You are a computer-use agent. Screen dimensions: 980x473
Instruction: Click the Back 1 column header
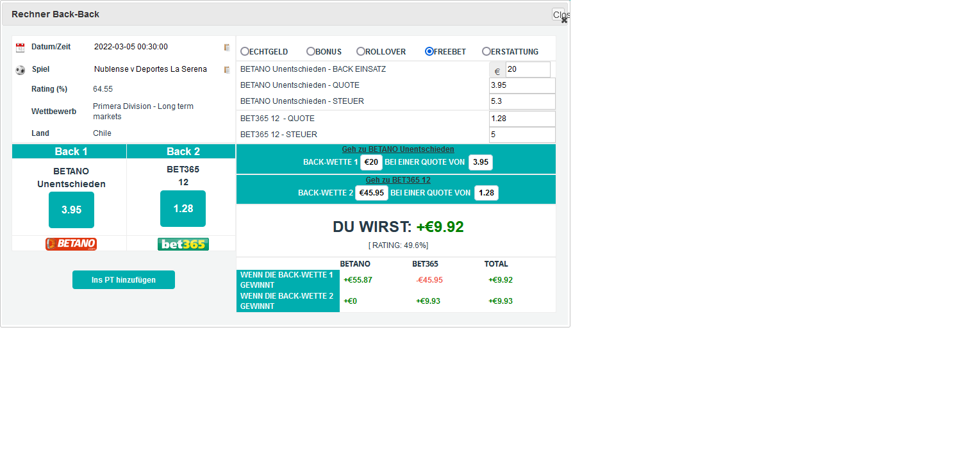click(x=69, y=152)
